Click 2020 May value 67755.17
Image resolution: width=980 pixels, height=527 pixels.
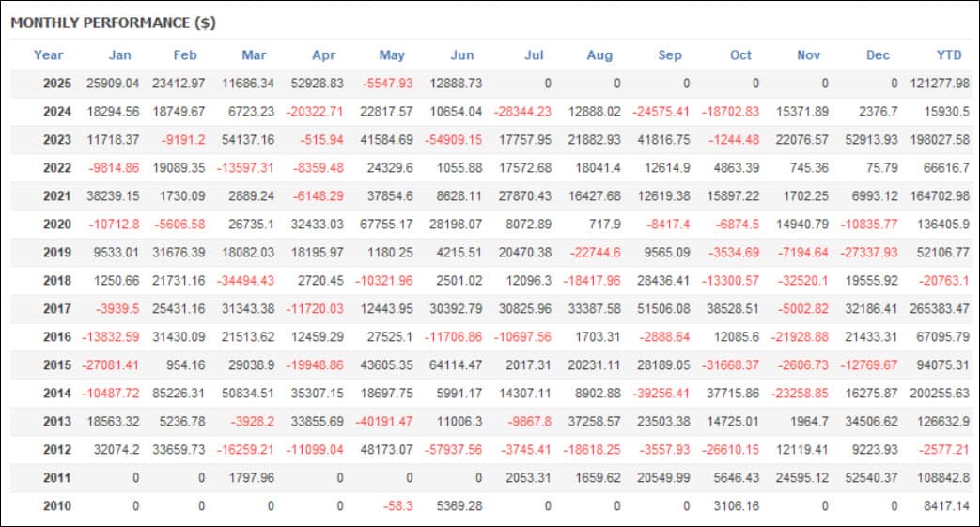[x=386, y=224]
